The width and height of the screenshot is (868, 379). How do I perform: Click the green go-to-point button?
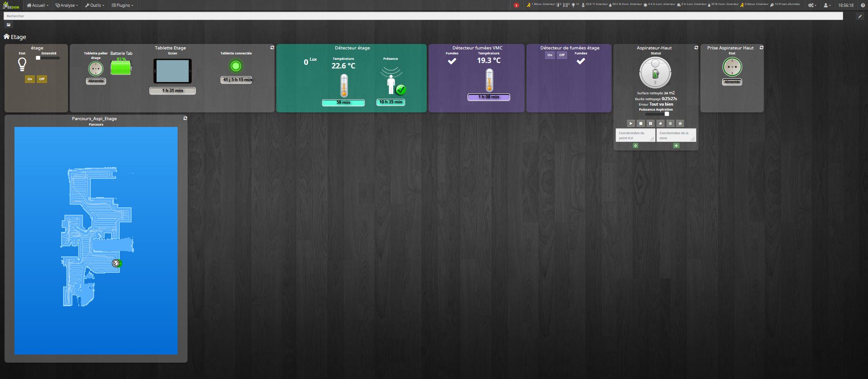click(636, 146)
